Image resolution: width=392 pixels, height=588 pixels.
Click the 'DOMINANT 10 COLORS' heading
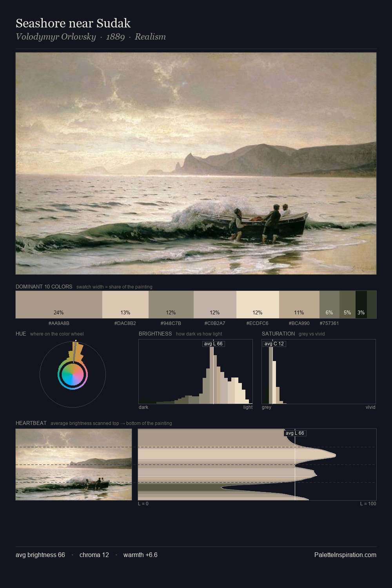point(44,287)
